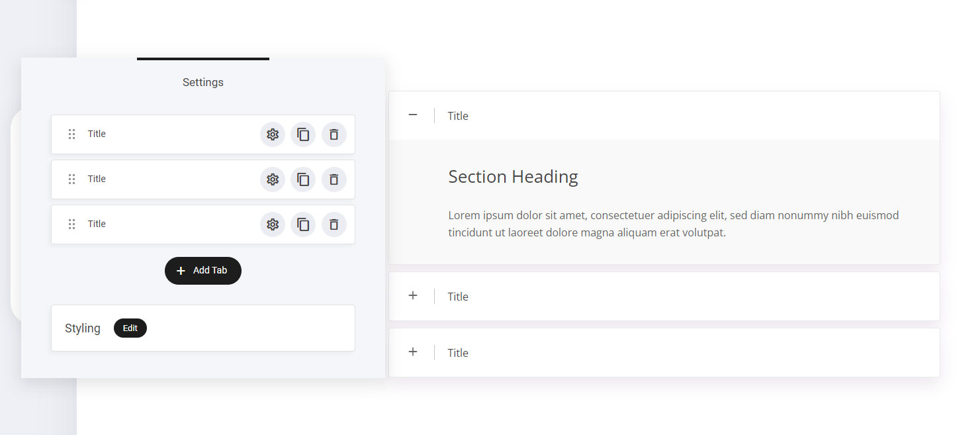The width and height of the screenshot is (980, 435).
Task: Expand the third accordion section with plus
Action: point(413,352)
